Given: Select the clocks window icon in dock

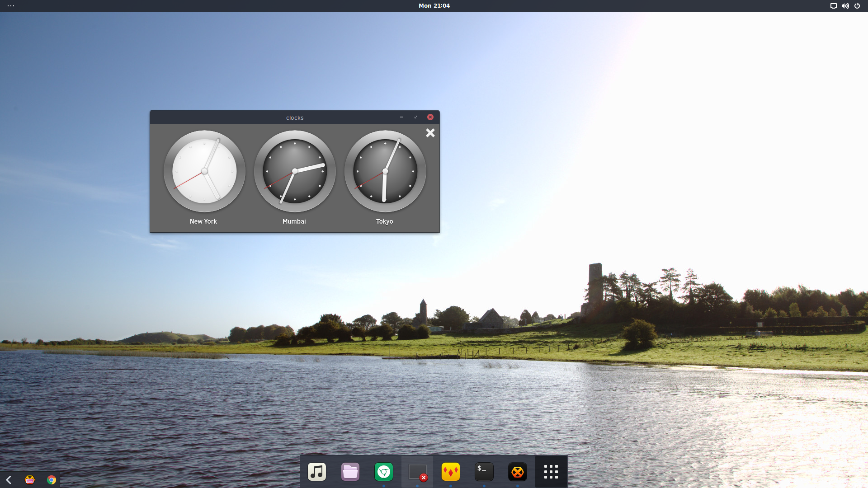Looking at the screenshot, I should [417, 472].
